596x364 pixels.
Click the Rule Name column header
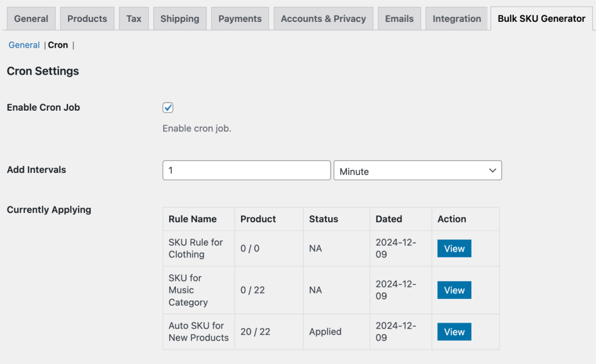(x=192, y=219)
